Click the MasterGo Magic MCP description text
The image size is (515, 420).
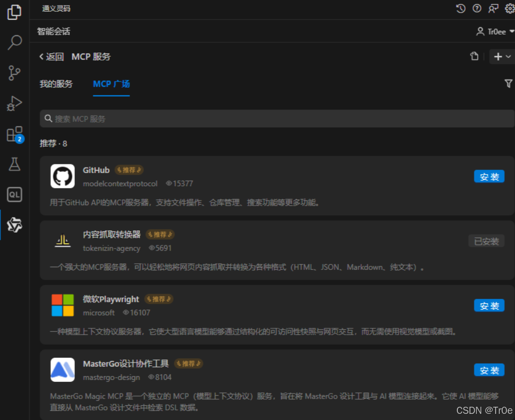[274, 402]
